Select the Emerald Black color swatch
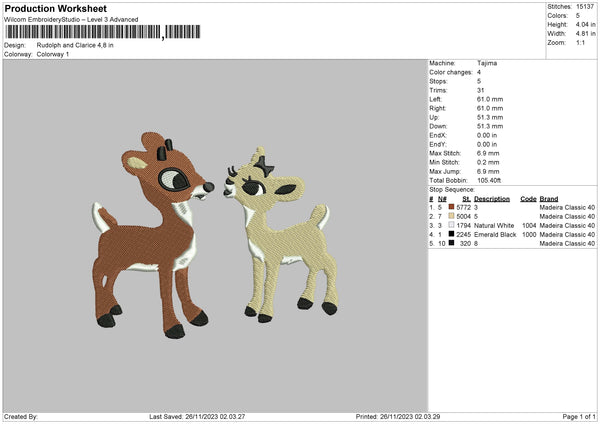Screen dimensions: 600x424 click(x=452, y=234)
